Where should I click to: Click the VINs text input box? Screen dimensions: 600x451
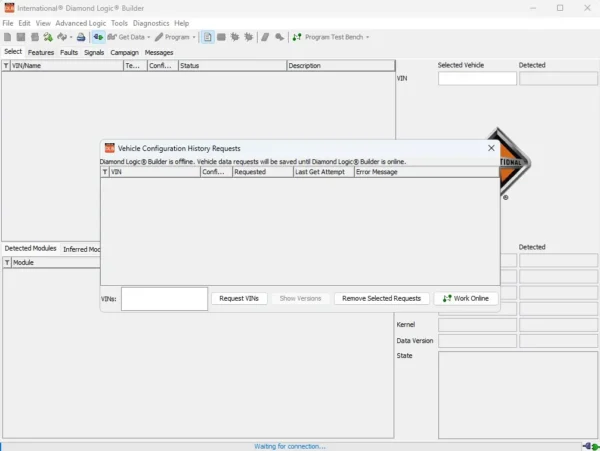click(x=165, y=299)
